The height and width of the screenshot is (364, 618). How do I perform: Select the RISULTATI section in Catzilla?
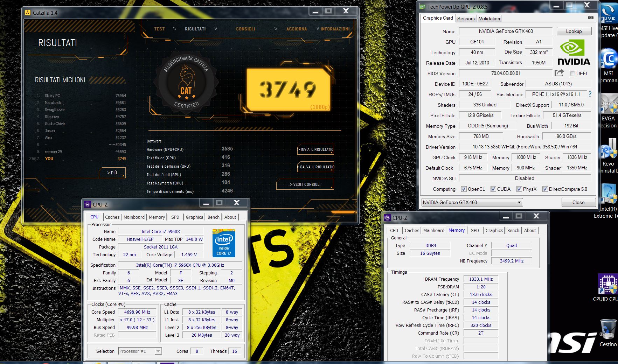(x=195, y=29)
